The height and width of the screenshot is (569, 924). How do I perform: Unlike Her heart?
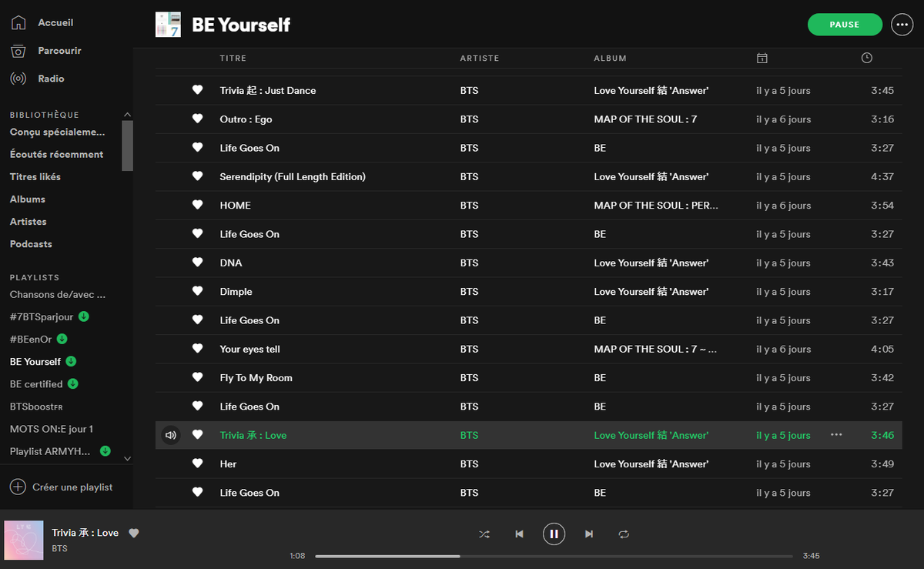click(197, 464)
